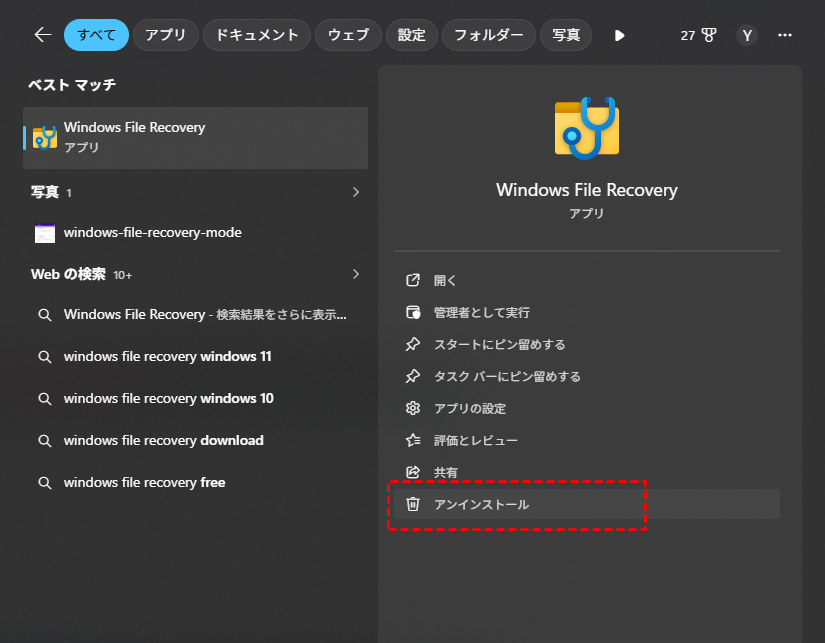The width and height of the screenshot is (825, 643).
Task: Click the share icon next to 共有
Action: point(413,472)
